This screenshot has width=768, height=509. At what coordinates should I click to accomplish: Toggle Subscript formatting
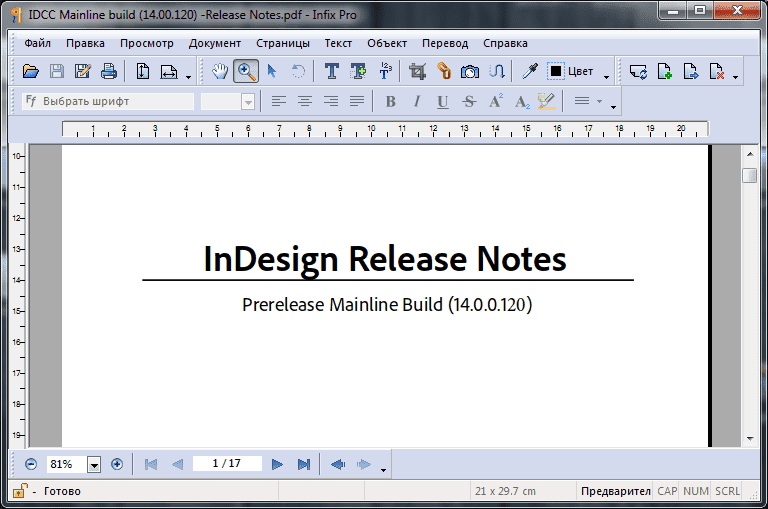tap(522, 101)
